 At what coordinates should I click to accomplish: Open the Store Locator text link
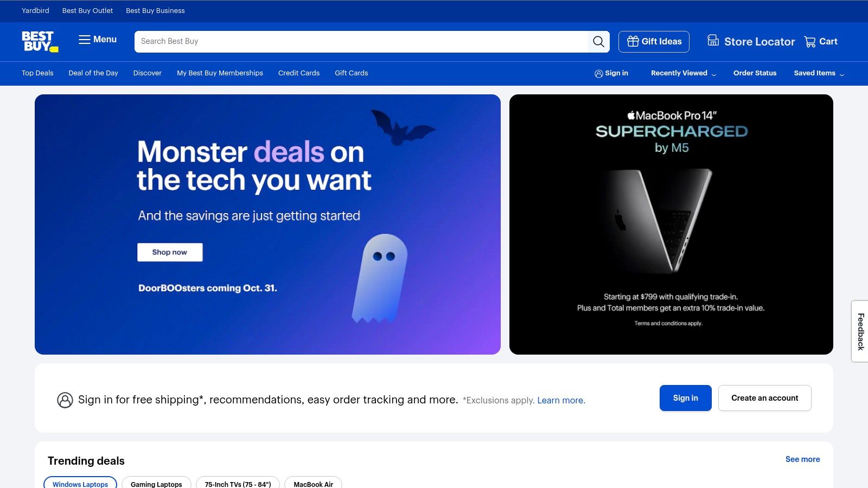pyautogui.click(x=759, y=42)
